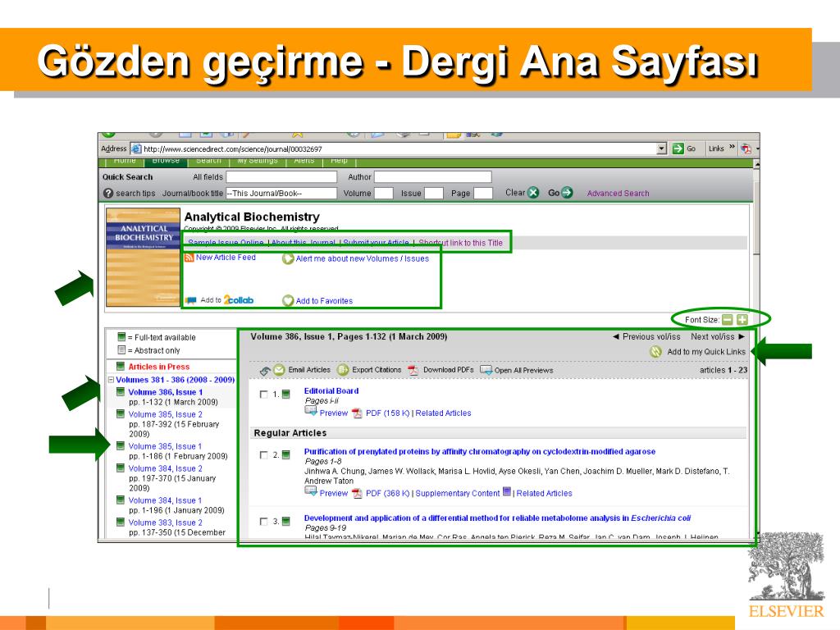Click the Analytical Biochemistry cover thumbnail
This screenshot has height=630, width=840.
(x=143, y=257)
